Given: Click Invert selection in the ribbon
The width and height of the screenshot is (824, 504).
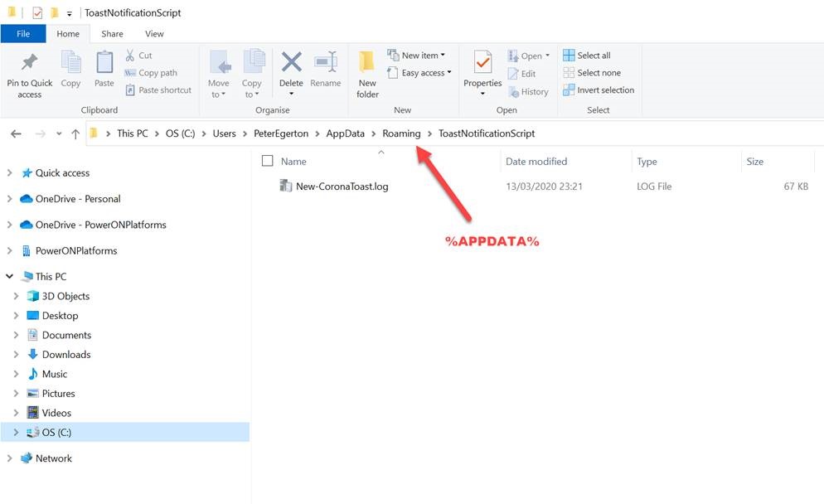Looking at the screenshot, I should point(599,90).
